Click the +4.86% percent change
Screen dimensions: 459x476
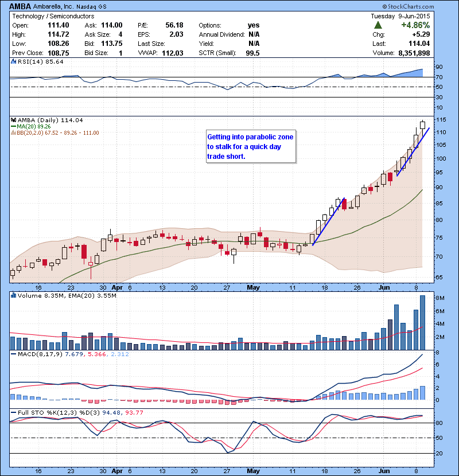415,25
